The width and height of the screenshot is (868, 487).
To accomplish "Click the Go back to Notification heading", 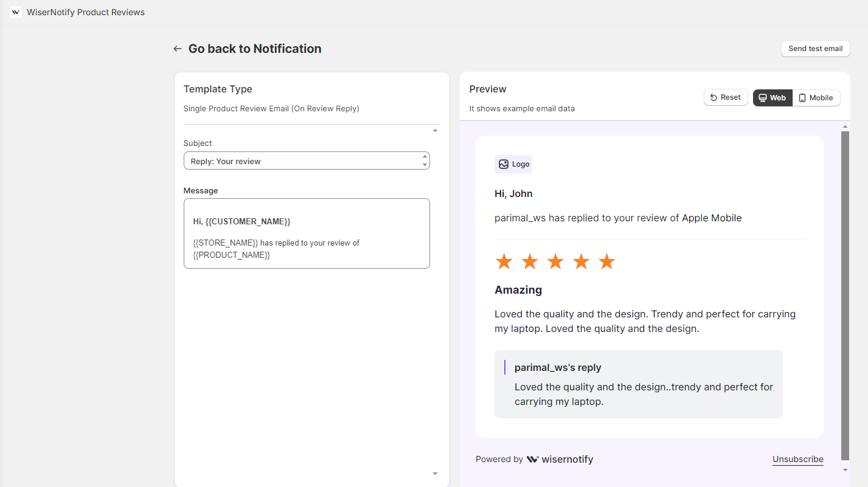I will (255, 49).
